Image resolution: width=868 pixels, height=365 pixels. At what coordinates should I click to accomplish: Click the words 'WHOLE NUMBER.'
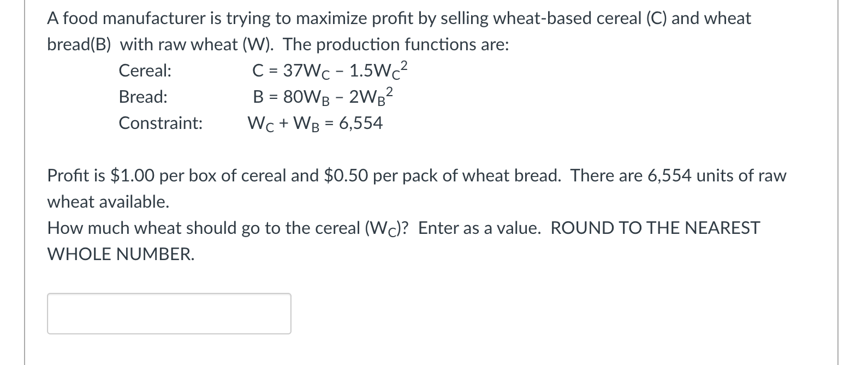[121, 254]
